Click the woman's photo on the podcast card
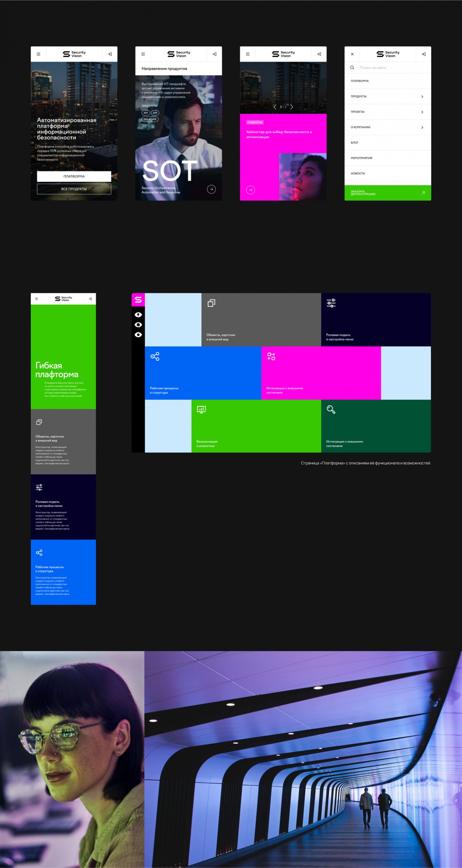 point(303,177)
